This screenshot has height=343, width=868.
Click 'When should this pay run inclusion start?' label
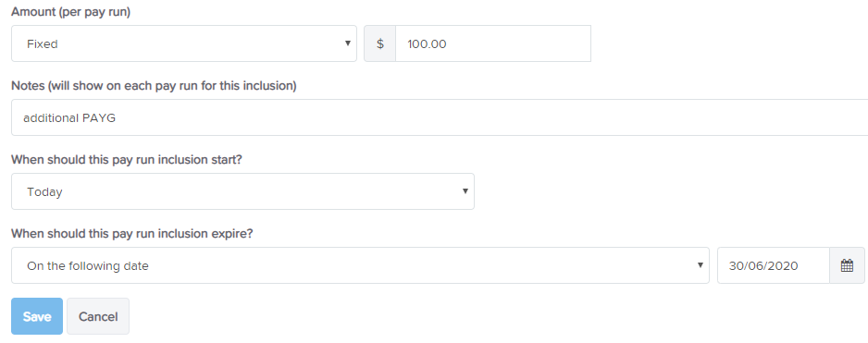pos(127,160)
